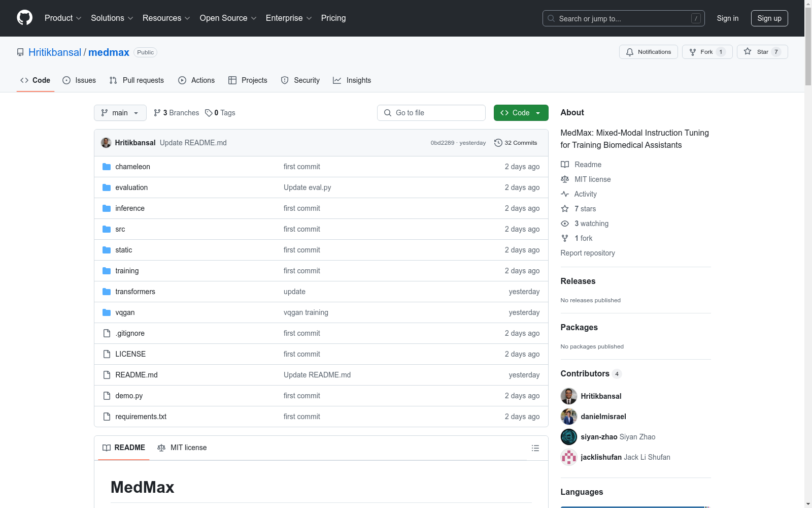812x508 pixels.
Task: Click the Sign in link
Action: point(728,18)
